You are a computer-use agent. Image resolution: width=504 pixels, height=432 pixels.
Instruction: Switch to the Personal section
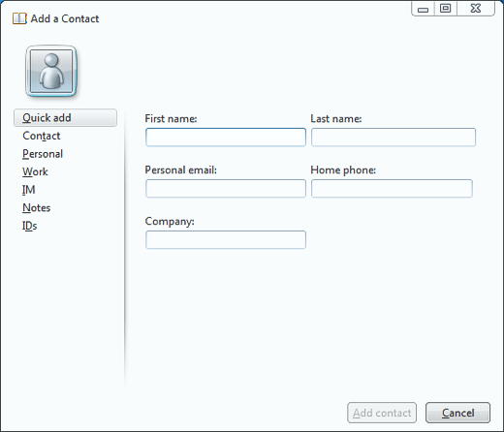(43, 154)
